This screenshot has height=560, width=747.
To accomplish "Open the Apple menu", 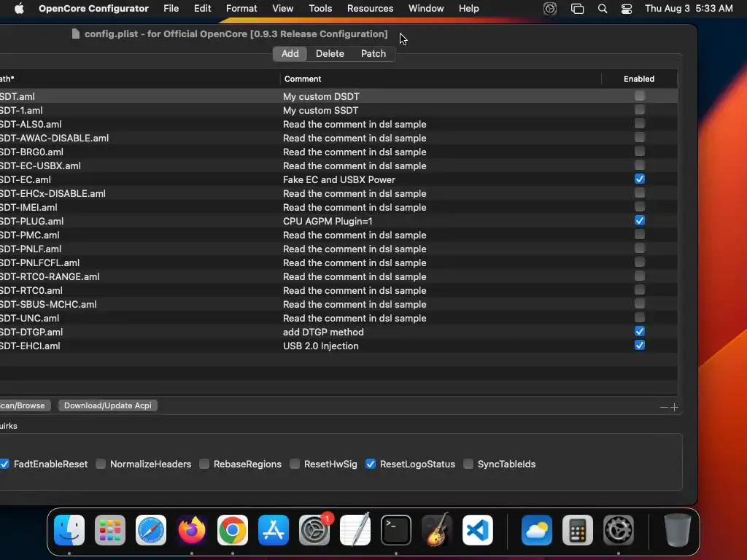I will [x=19, y=9].
